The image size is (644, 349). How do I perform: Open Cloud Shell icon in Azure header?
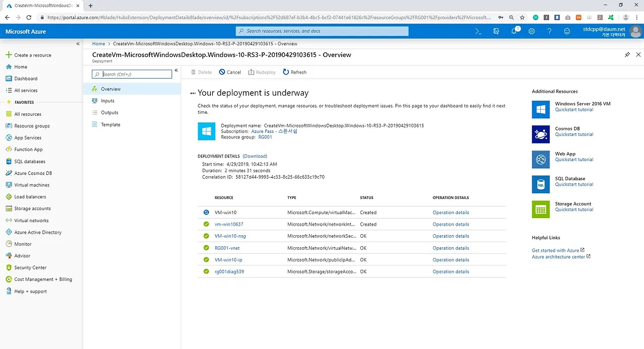478,31
